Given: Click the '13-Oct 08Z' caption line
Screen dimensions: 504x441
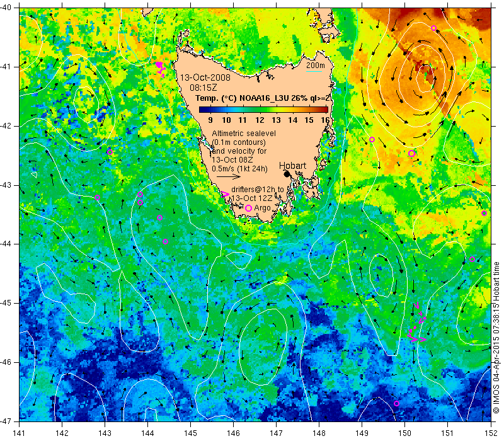Looking at the screenshot, I should point(232,160).
